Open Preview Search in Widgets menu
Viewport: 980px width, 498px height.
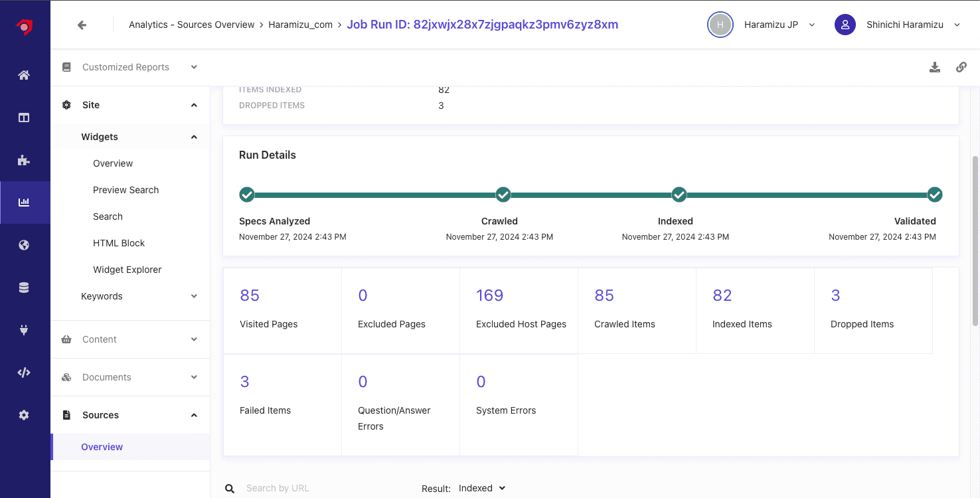coord(125,190)
